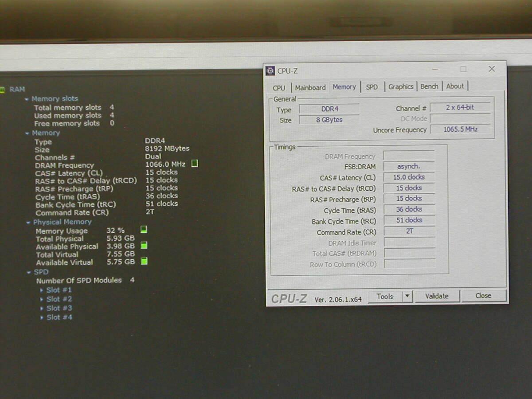
Task: Click RAS# to CAS# Delay (tRCD) in left panel
Action: pyautogui.click(x=86, y=181)
